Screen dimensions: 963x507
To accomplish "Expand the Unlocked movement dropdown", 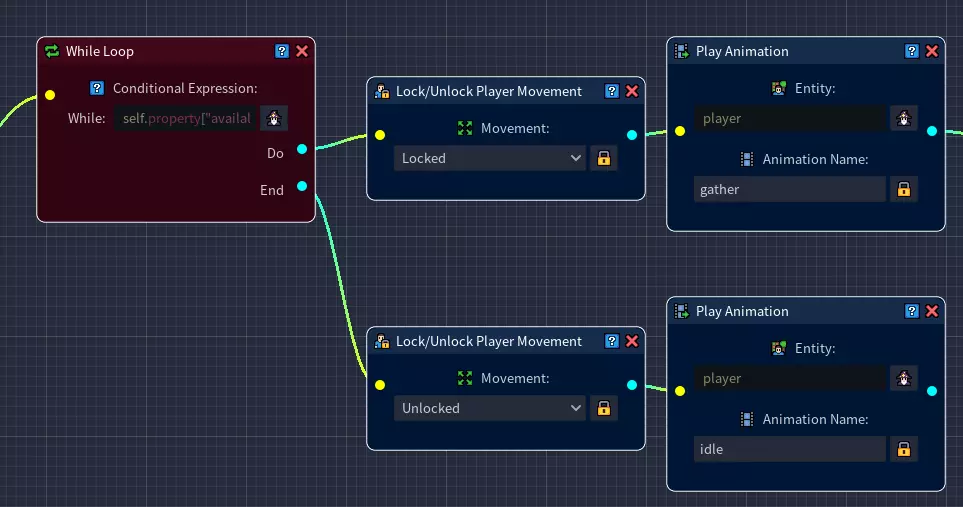I will coord(489,408).
